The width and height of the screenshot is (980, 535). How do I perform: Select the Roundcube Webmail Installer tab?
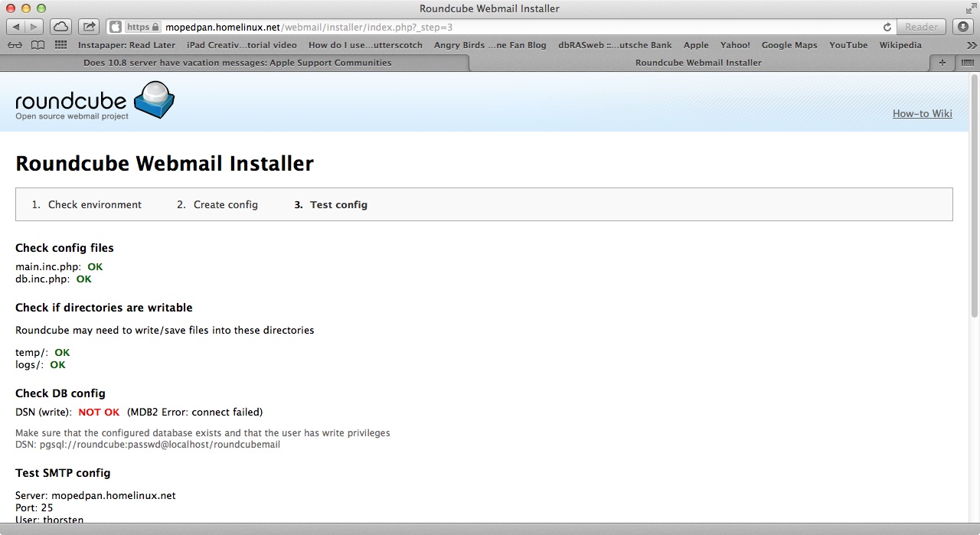coord(698,63)
